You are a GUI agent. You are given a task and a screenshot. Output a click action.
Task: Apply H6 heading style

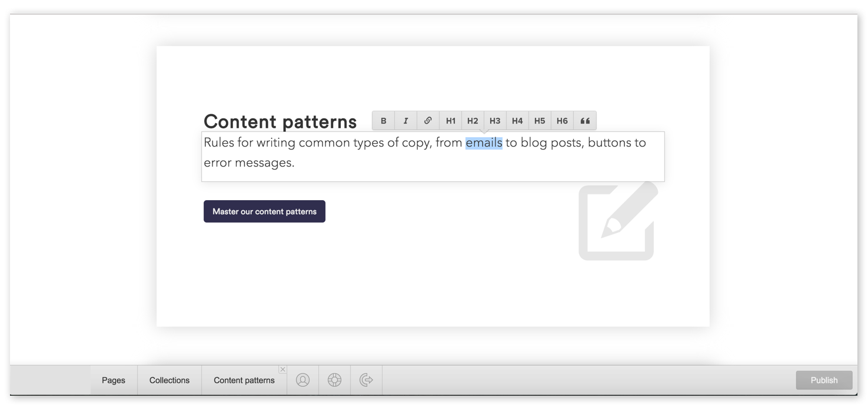pyautogui.click(x=562, y=120)
